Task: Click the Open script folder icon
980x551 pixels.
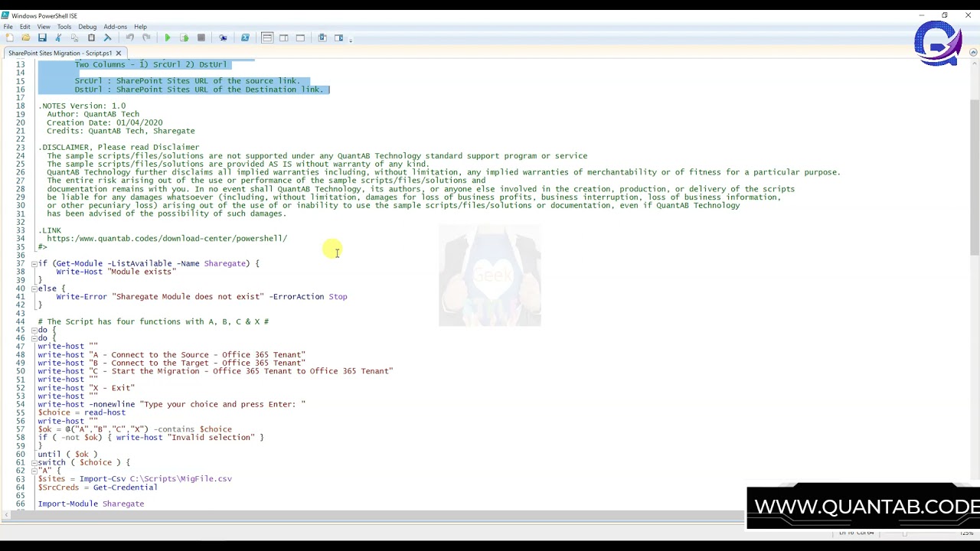Action: tap(25, 37)
